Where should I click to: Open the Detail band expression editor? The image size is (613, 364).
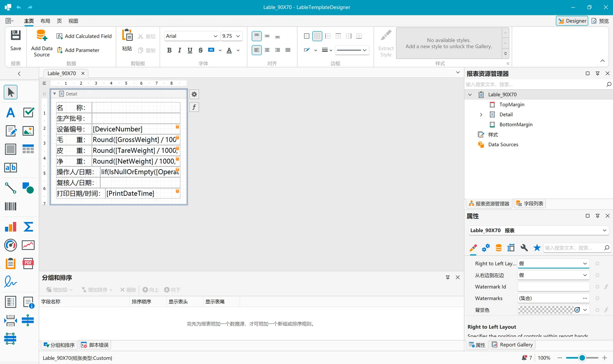pos(194,107)
